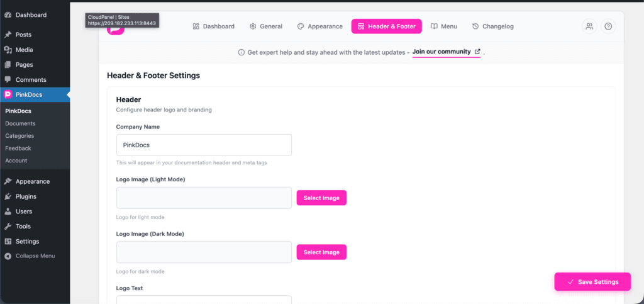644x304 pixels.
Task: Select the General settings tab
Action: tap(265, 26)
